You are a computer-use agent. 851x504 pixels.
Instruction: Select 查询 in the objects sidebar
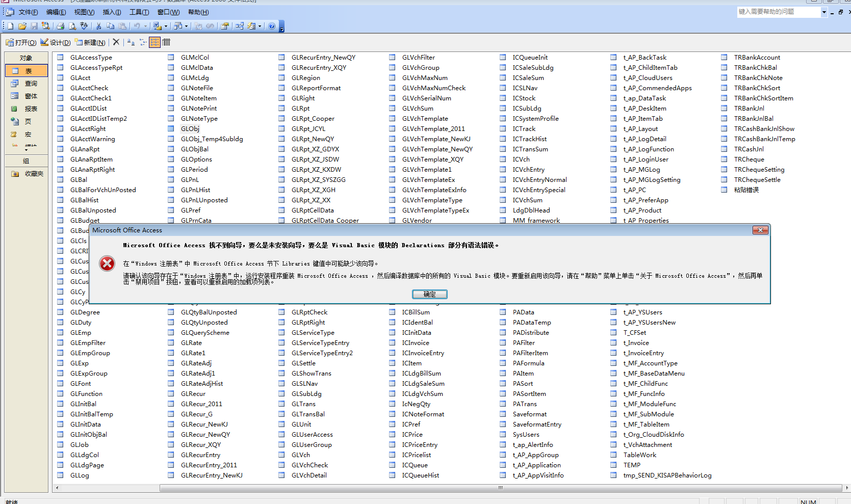pos(27,84)
